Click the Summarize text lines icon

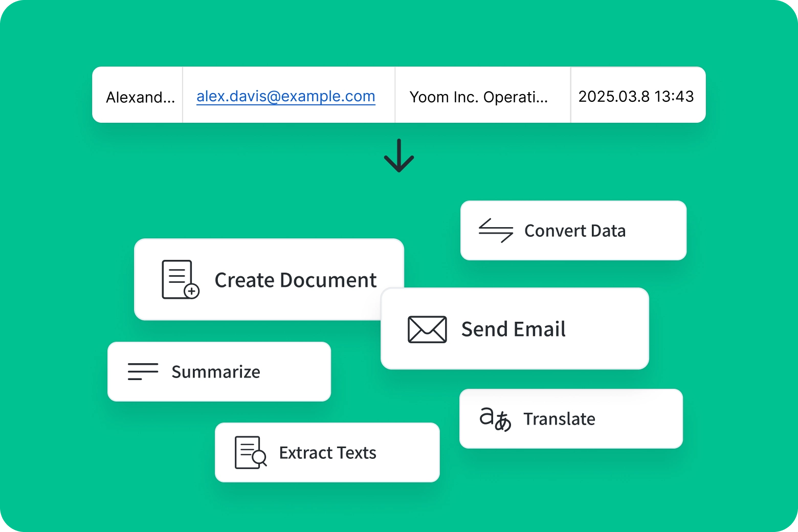coord(143,371)
